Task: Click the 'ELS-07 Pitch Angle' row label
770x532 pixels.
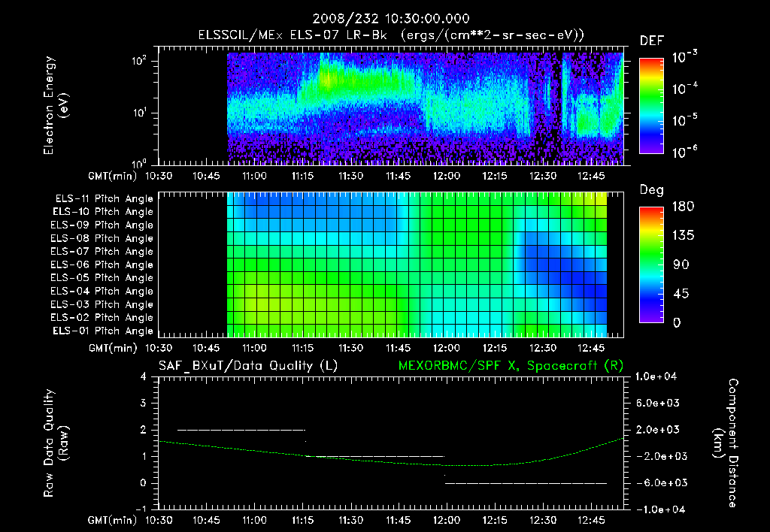Action: 102,251
